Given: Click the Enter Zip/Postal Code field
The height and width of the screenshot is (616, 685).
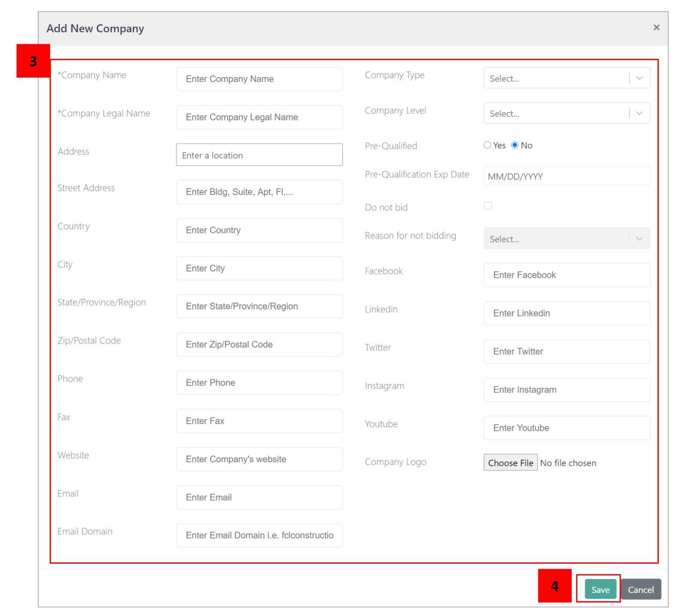Looking at the screenshot, I should pos(259,344).
